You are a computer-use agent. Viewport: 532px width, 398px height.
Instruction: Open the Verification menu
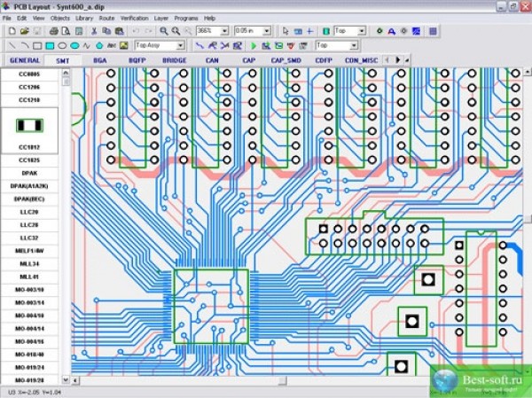point(135,19)
